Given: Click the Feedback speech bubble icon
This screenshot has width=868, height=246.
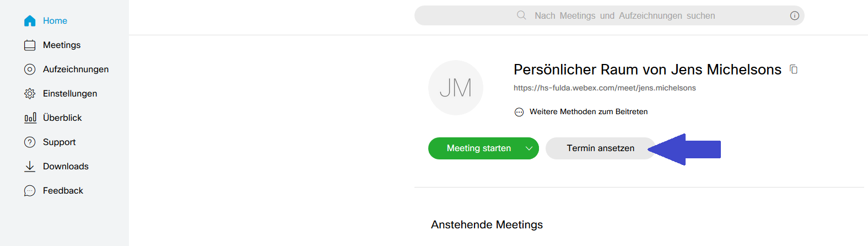Looking at the screenshot, I should pos(30,191).
